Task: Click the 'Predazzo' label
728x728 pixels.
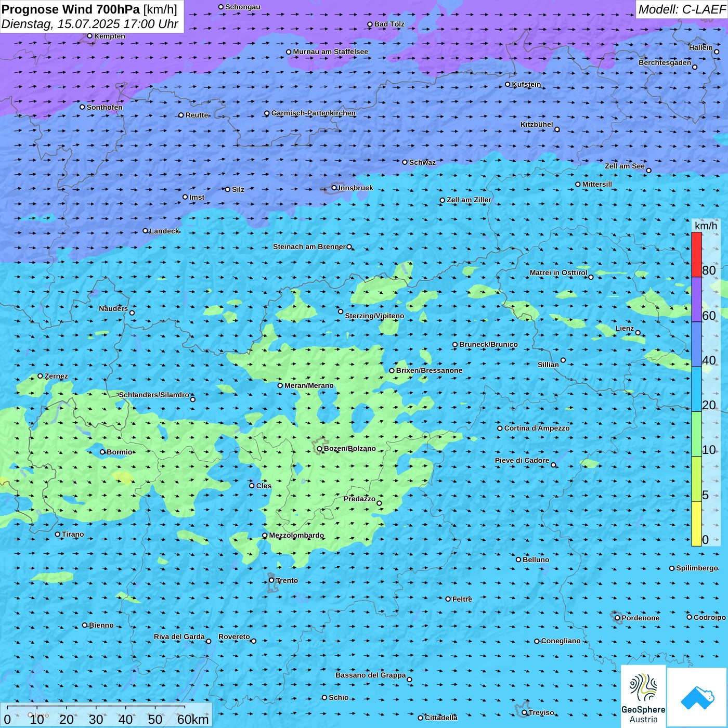Action: tap(359, 499)
